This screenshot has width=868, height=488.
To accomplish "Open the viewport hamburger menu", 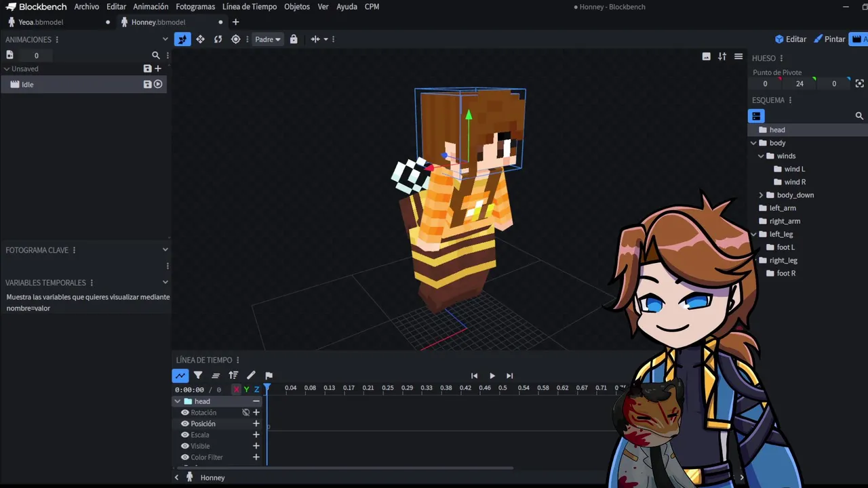I will point(738,57).
